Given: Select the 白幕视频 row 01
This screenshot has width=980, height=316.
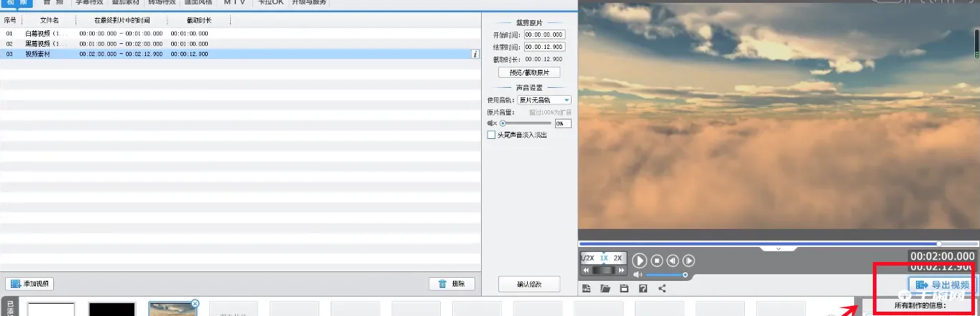Looking at the screenshot, I should [240, 34].
